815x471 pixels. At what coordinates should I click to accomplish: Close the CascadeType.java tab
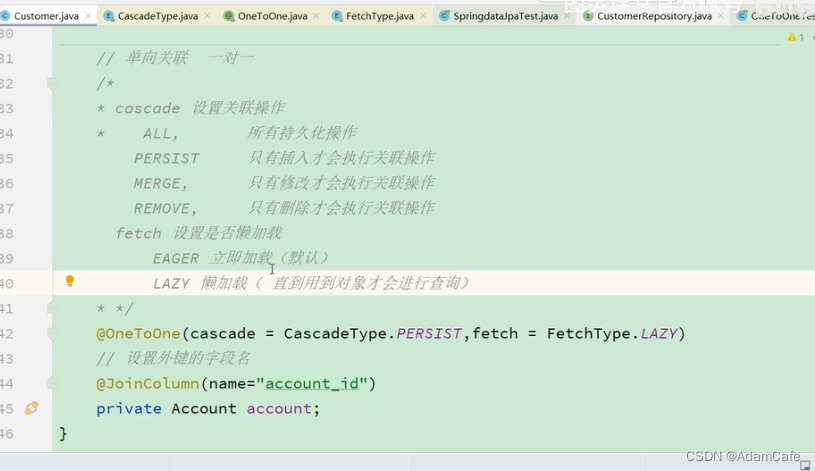point(207,16)
